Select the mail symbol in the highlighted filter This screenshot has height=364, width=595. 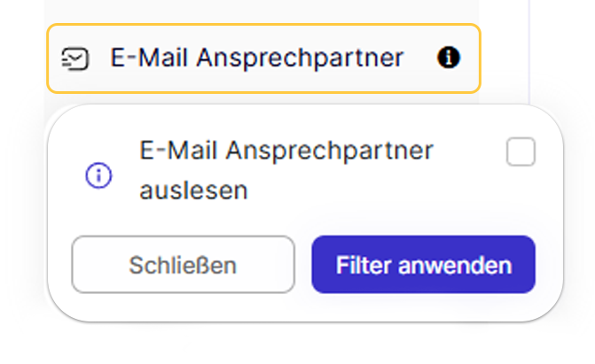coord(75,58)
